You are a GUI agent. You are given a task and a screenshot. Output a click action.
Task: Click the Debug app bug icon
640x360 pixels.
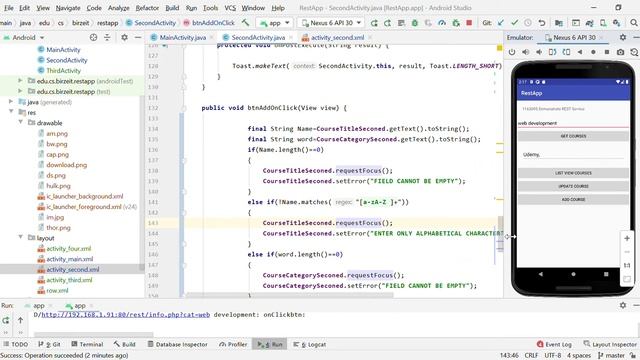pyautogui.click(x=415, y=23)
